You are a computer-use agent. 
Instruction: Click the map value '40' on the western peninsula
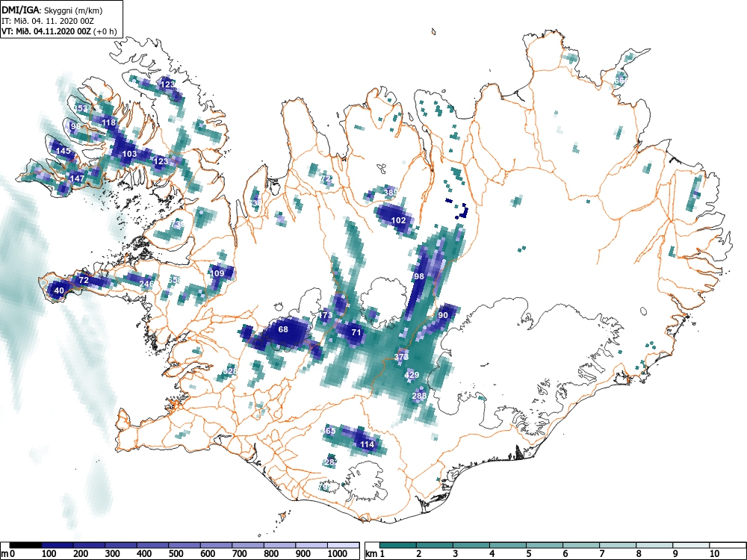[x=59, y=290]
